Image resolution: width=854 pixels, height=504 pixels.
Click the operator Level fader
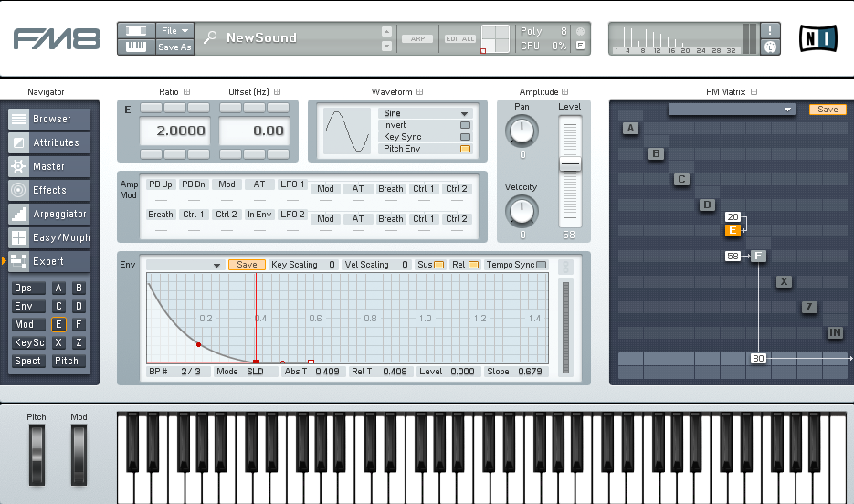coord(570,163)
